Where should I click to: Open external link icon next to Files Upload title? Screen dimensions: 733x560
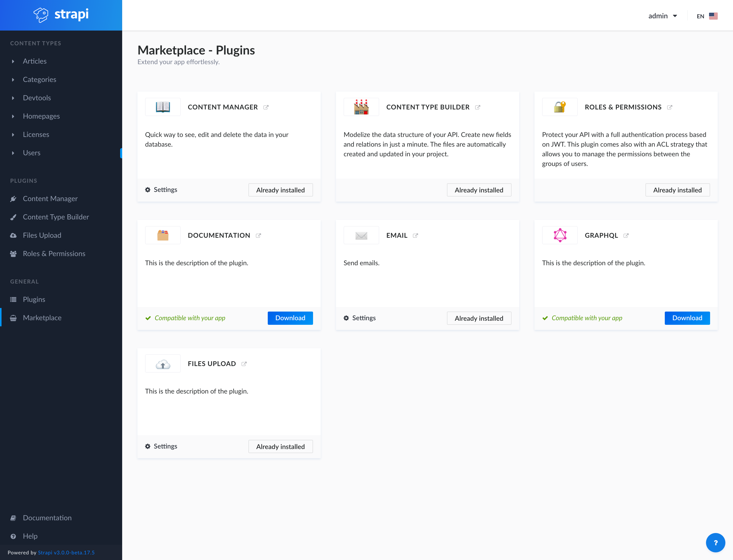pos(244,364)
